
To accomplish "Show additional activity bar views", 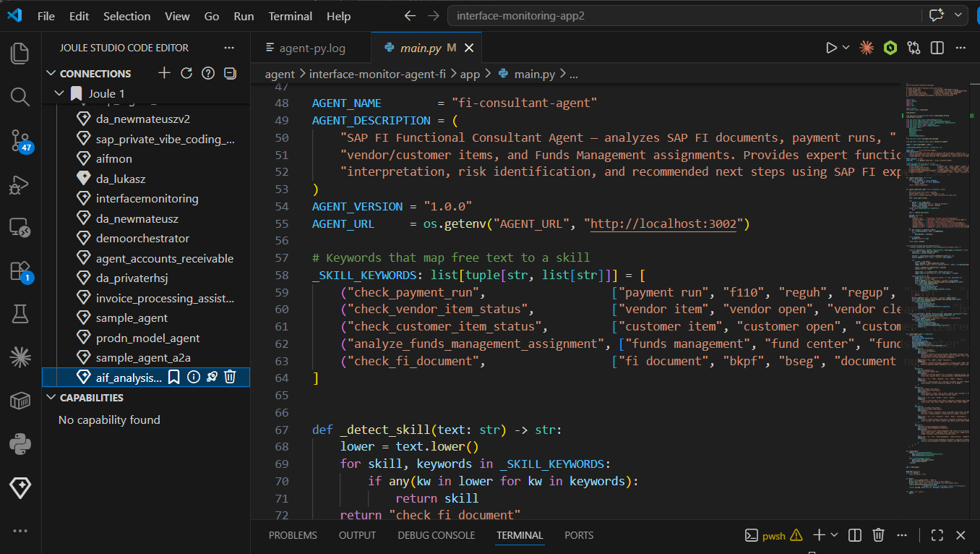I will point(20,530).
